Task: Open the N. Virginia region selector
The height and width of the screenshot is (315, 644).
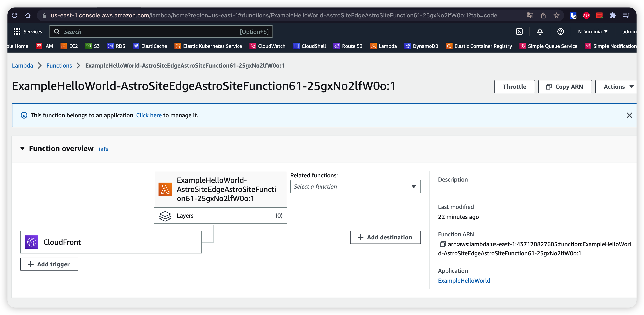Action: 592,31
